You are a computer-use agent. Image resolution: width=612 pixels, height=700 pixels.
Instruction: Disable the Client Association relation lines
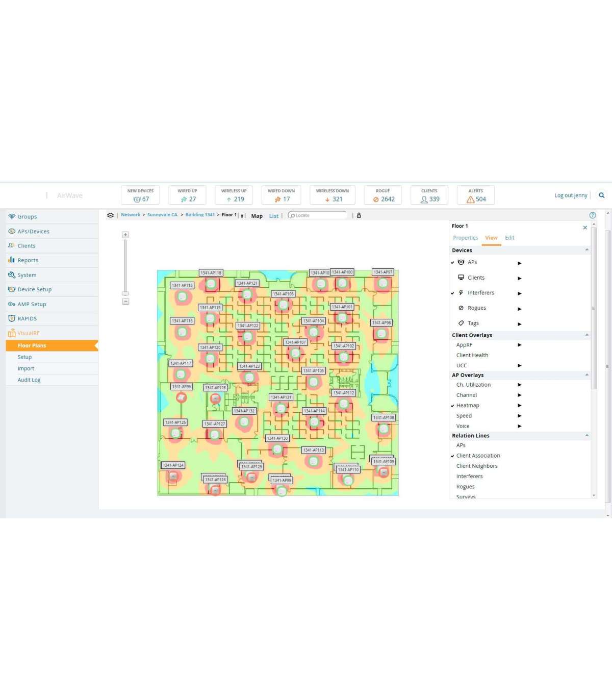(x=478, y=456)
